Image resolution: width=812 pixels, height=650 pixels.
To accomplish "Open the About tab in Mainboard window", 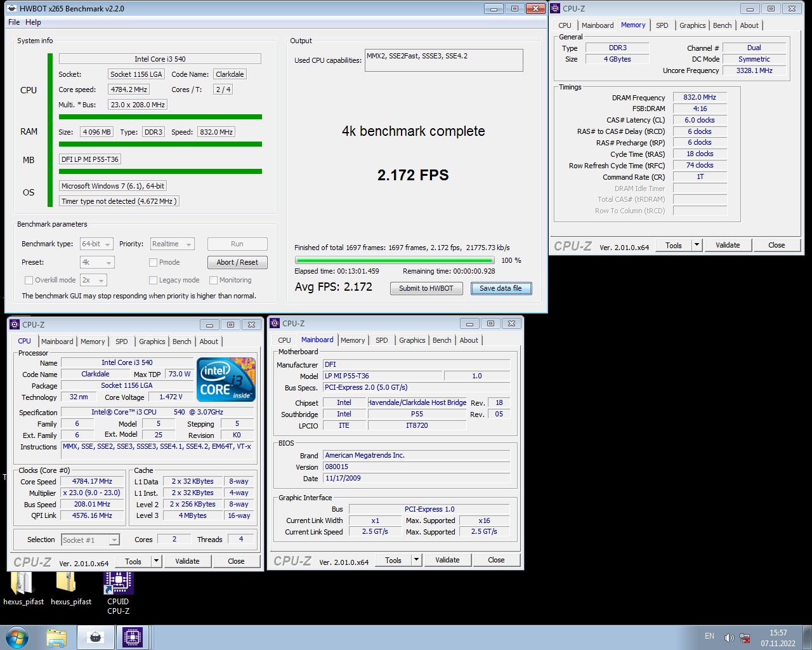I will pos(469,340).
